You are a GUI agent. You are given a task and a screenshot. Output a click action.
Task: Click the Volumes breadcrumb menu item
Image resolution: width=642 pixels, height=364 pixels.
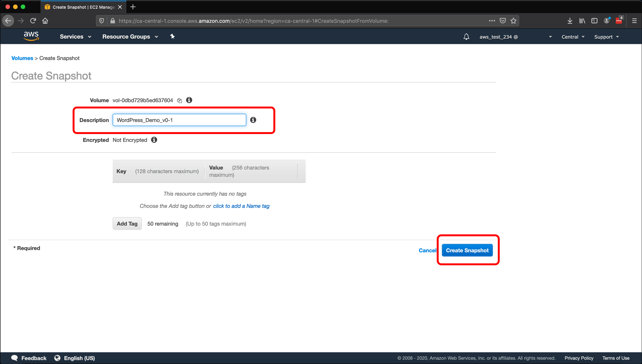[x=22, y=58]
